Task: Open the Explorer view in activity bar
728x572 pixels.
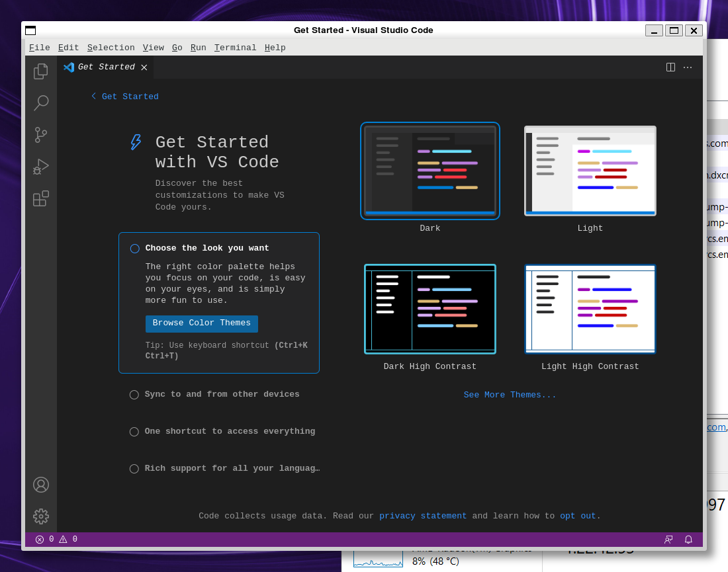Action: 41,71
